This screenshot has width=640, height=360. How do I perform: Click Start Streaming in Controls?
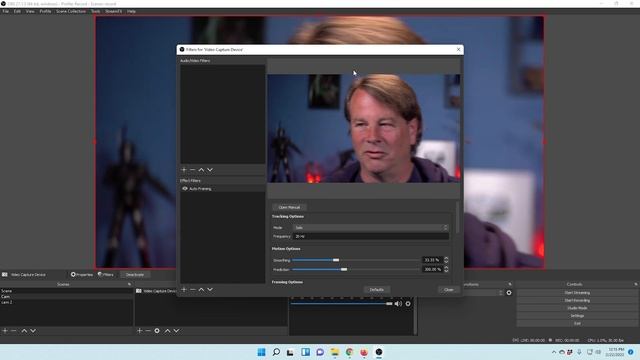577,293
